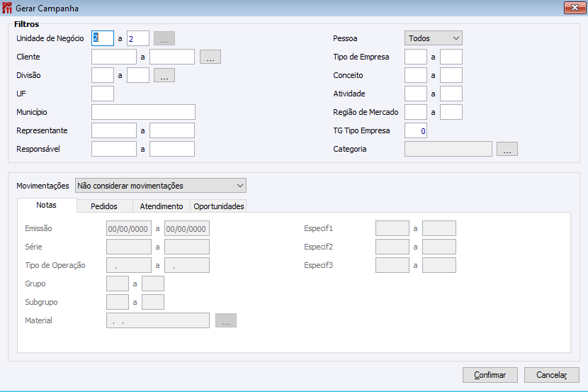Focus the TG Tipo Empresa field
Image resolution: width=588 pixels, height=392 pixels.
point(416,130)
